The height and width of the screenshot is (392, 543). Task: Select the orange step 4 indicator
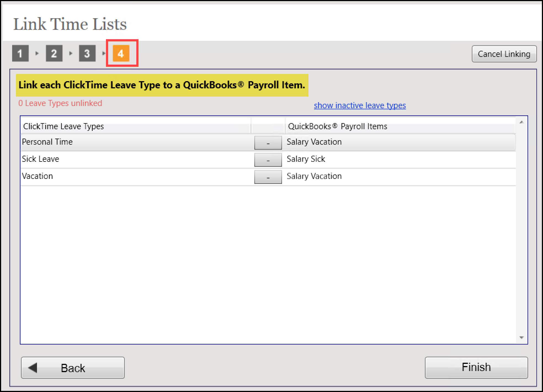click(121, 53)
